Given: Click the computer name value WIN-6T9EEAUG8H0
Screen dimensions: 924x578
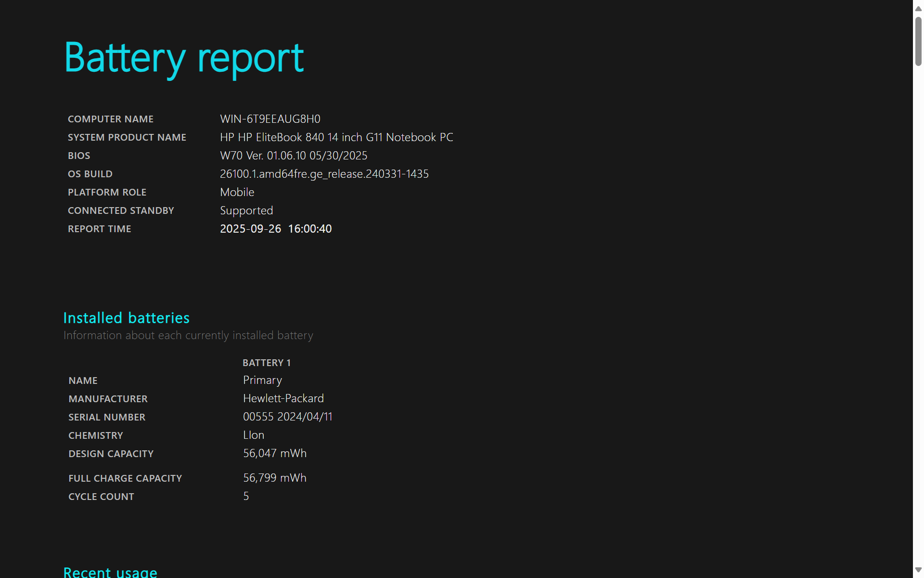Looking at the screenshot, I should click(270, 119).
